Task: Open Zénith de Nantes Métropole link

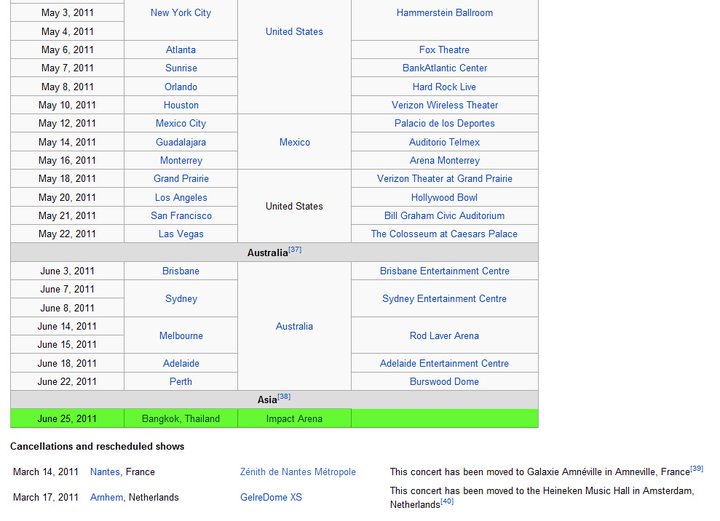Action: click(298, 472)
